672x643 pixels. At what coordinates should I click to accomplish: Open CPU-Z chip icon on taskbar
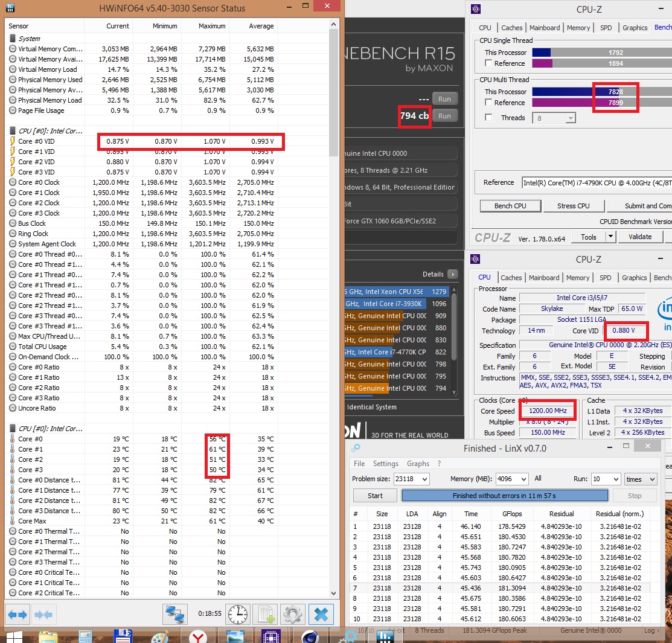[x=271, y=636]
